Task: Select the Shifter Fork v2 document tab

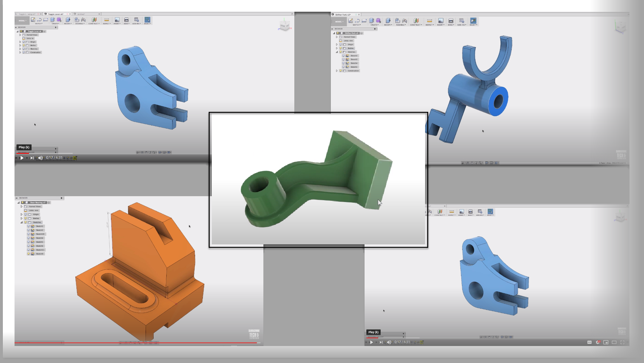Action: pyautogui.click(x=343, y=15)
